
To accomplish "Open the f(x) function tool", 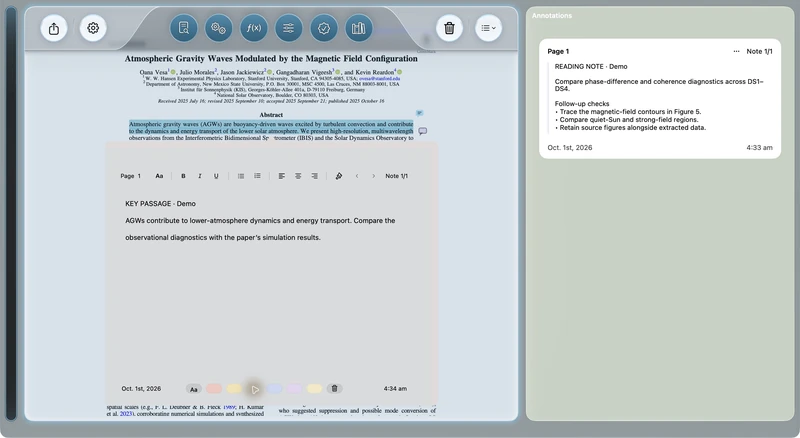I will (254, 28).
